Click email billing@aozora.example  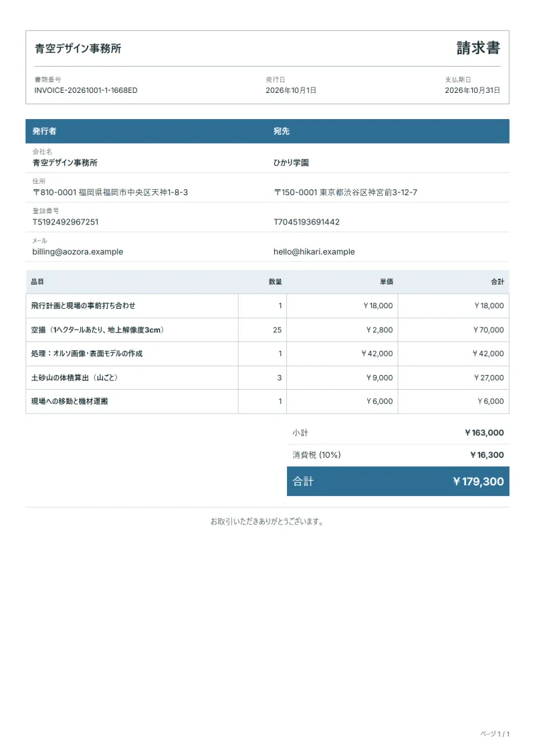[x=78, y=252]
